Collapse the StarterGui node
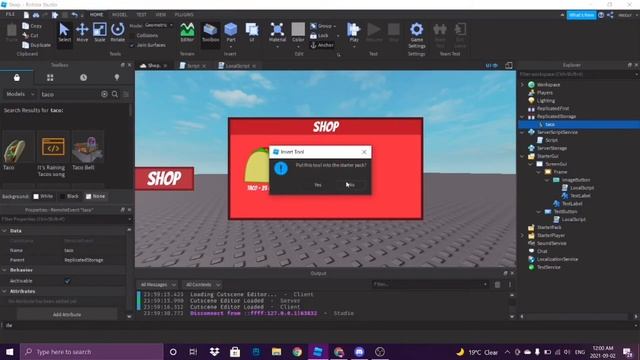 click(x=522, y=156)
